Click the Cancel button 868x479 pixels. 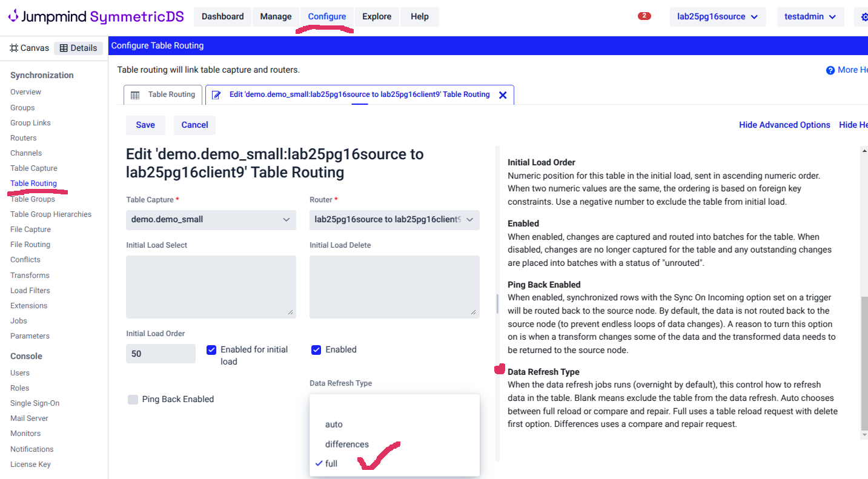(x=194, y=125)
